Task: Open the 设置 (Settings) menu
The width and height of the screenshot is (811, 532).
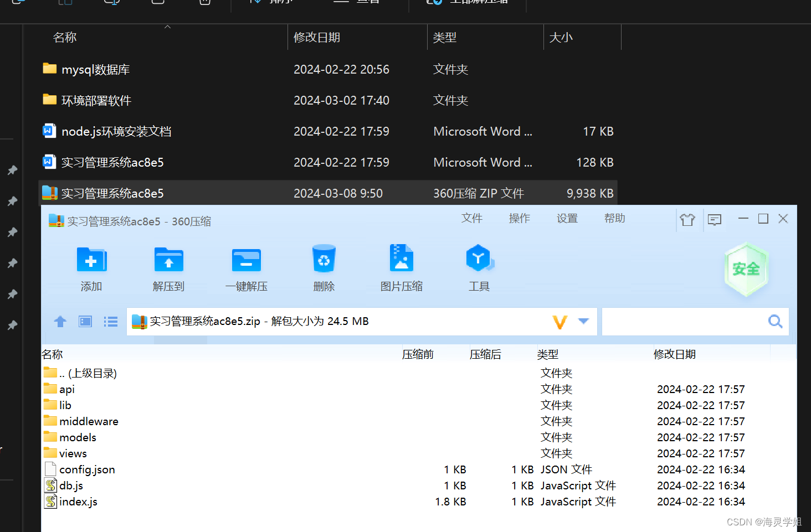Action: point(567,218)
